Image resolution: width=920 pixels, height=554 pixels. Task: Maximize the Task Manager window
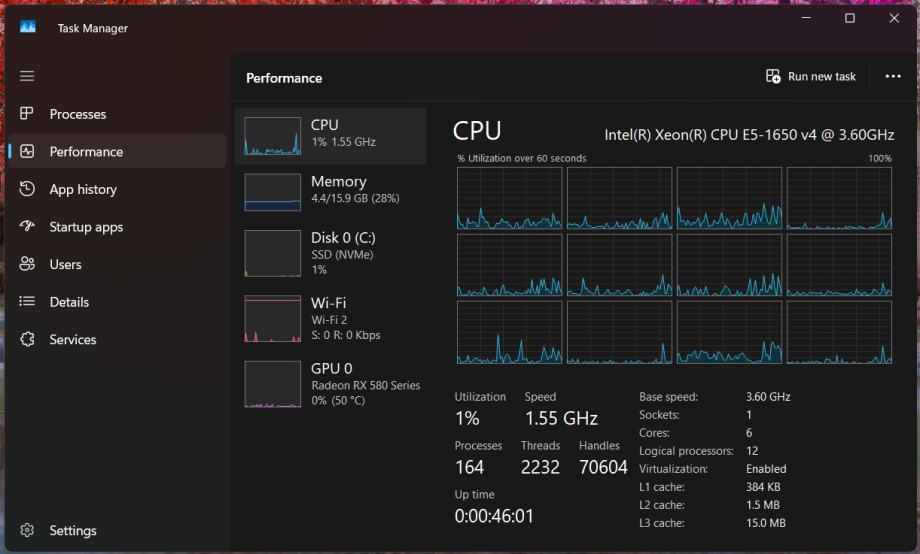(x=850, y=19)
